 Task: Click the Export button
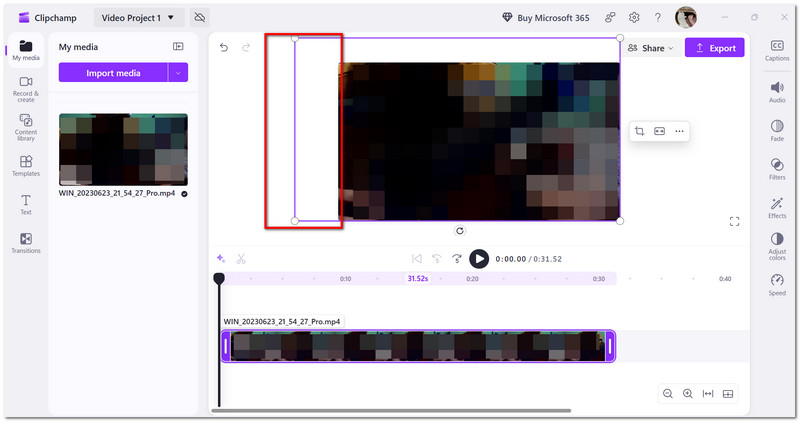tap(714, 48)
